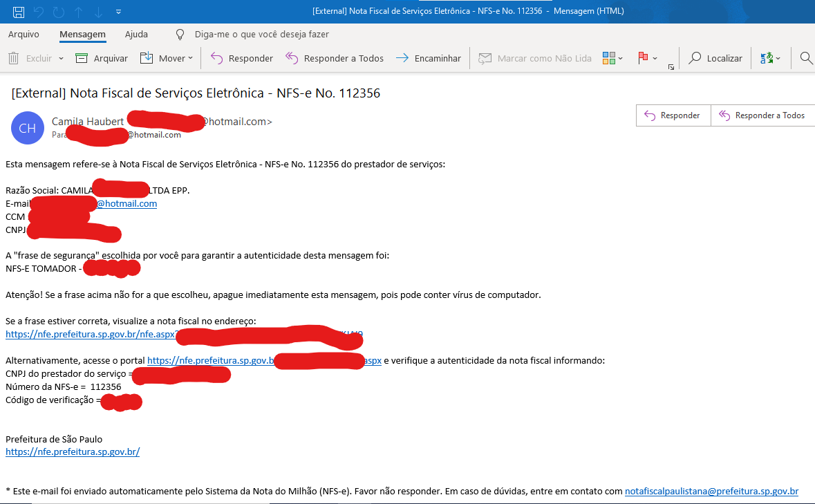Click the Zoom magnifier icon
Screen dimensions: 815x504
tap(806, 58)
